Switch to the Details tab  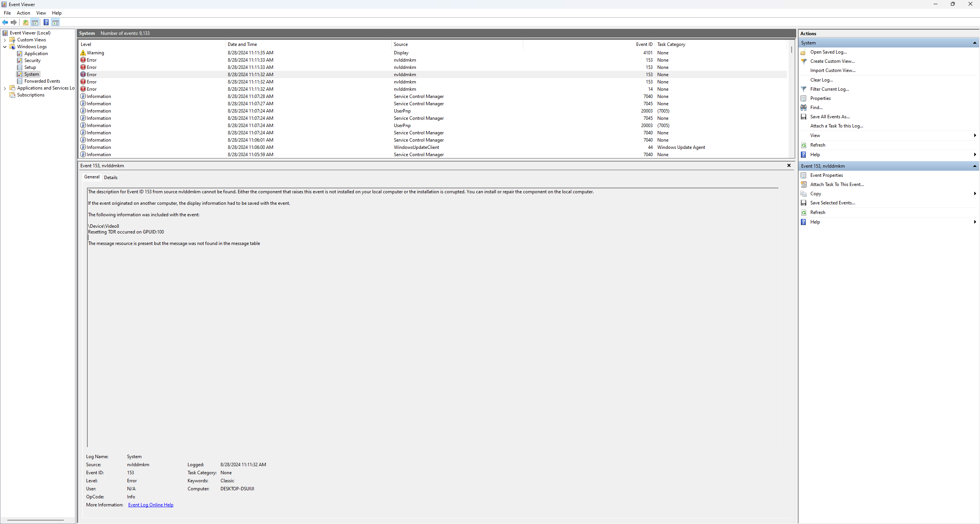click(111, 178)
